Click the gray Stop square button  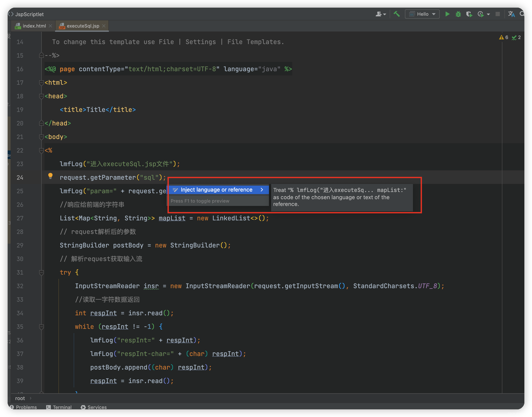498,14
